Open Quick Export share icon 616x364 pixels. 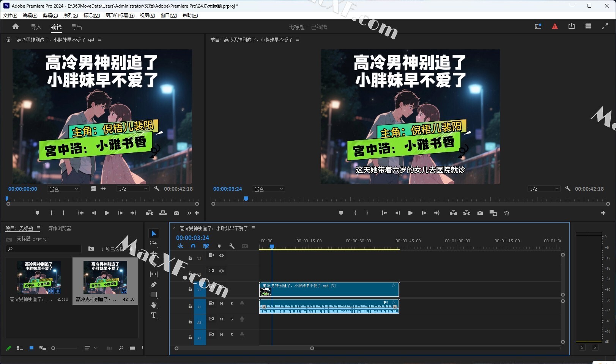point(572,26)
